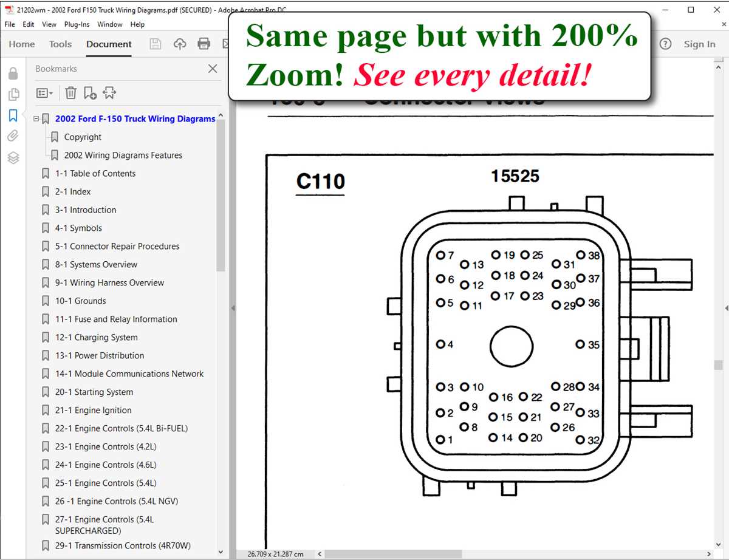Click bookmark icon beside 10-1 Grounds
This screenshot has width=729, height=560.
(x=46, y=301)
